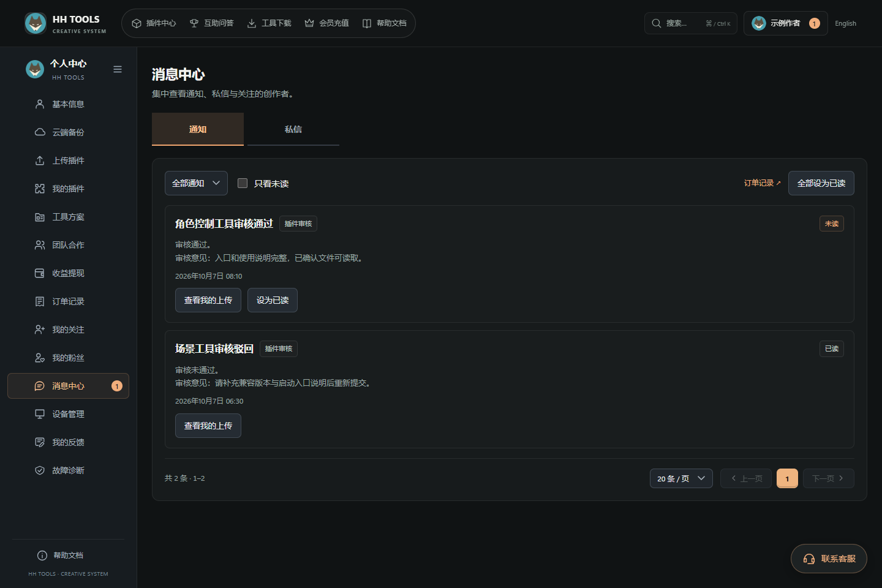This screenshot has width=882, height=588.
Task: Open 工具方案 in sidebar
Action: (x=68, y=217)
